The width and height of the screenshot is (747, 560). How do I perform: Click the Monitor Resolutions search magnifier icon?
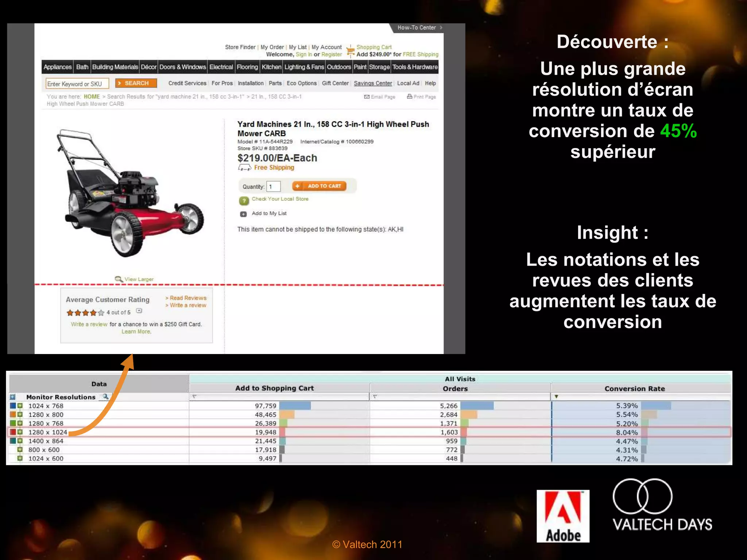tap(105, 396)
